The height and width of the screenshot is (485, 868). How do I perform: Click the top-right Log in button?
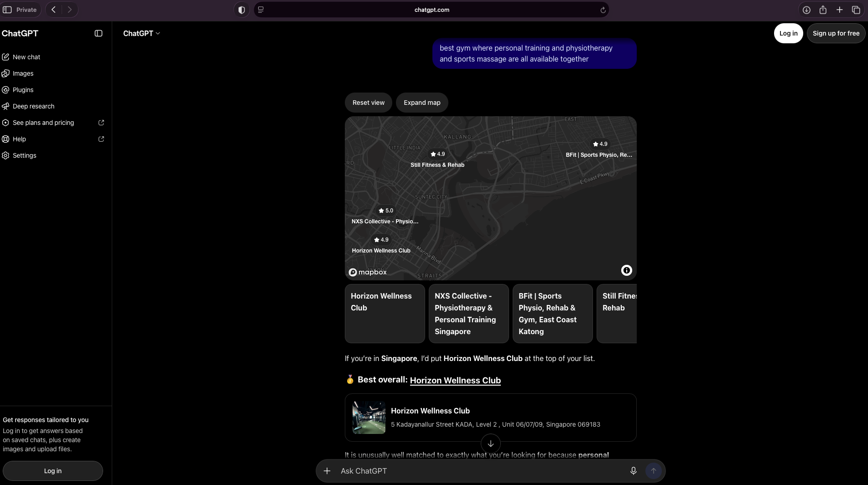click(788, 33)
